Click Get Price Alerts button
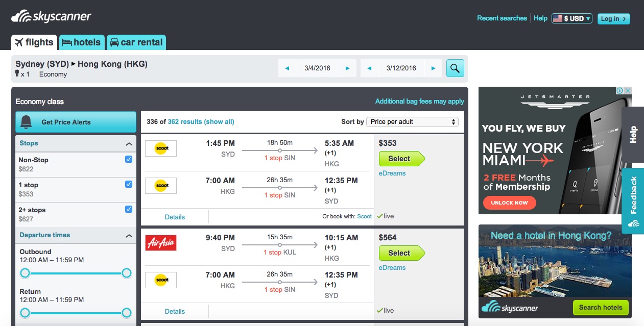The image size is (644, 326). click(76, 122)
